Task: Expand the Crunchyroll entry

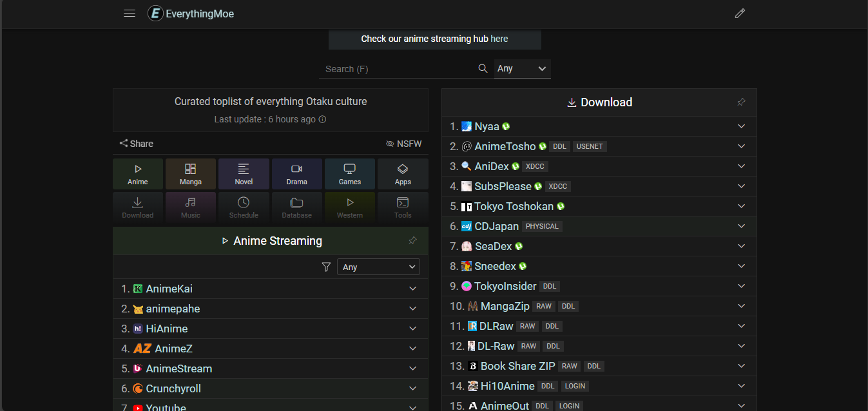Action: click(x=413, y=388)
